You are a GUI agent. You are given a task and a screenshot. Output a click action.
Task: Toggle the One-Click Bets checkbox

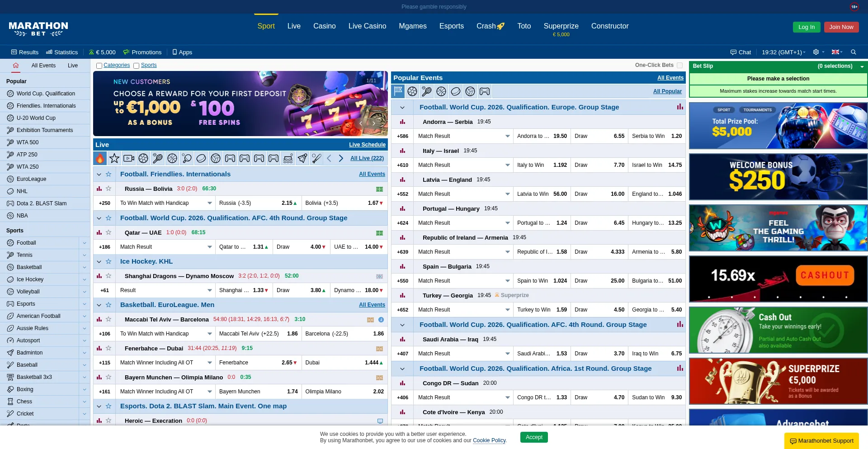pos(679,65)
